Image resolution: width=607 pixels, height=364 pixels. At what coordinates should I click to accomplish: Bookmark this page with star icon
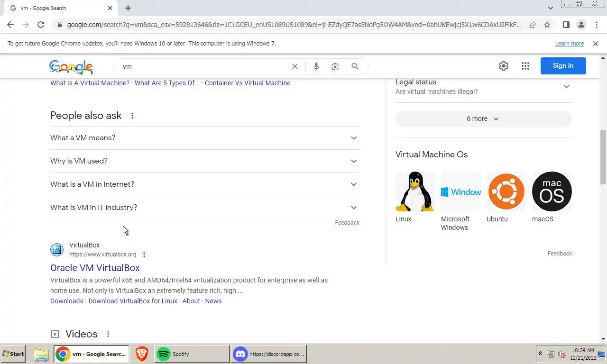click(547, 25)
